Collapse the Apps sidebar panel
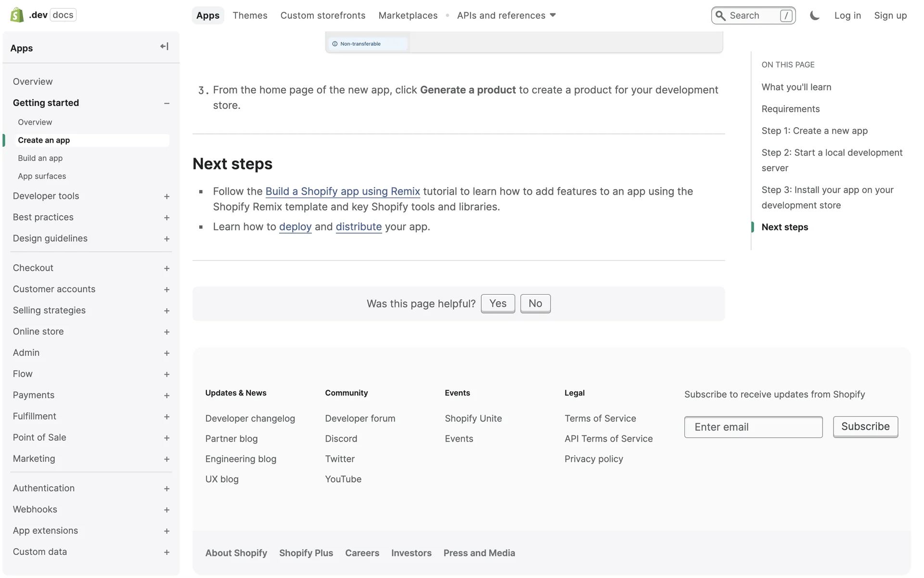This screenshot has height=578, width=924. tap(164, 47)
